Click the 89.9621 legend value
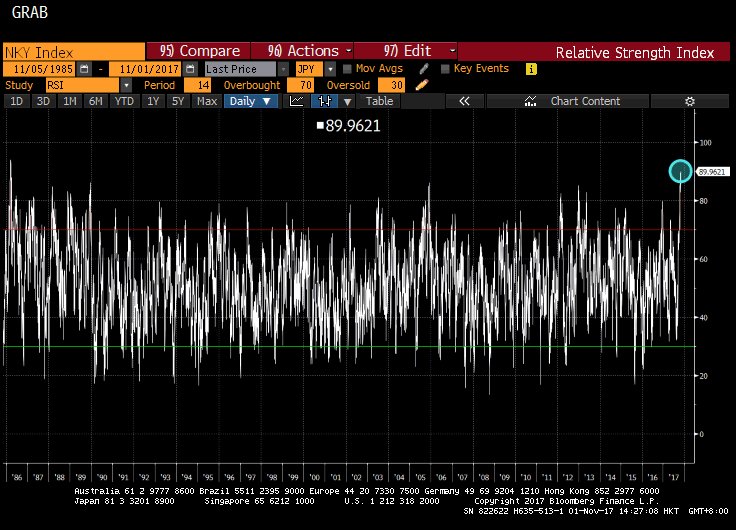736x530 pixels. coord(353,126)
